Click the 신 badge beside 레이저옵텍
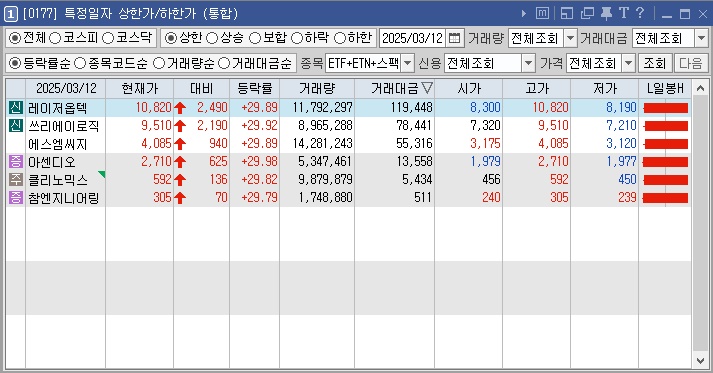Viewport: 713px width, 373px height. point(16,108)
